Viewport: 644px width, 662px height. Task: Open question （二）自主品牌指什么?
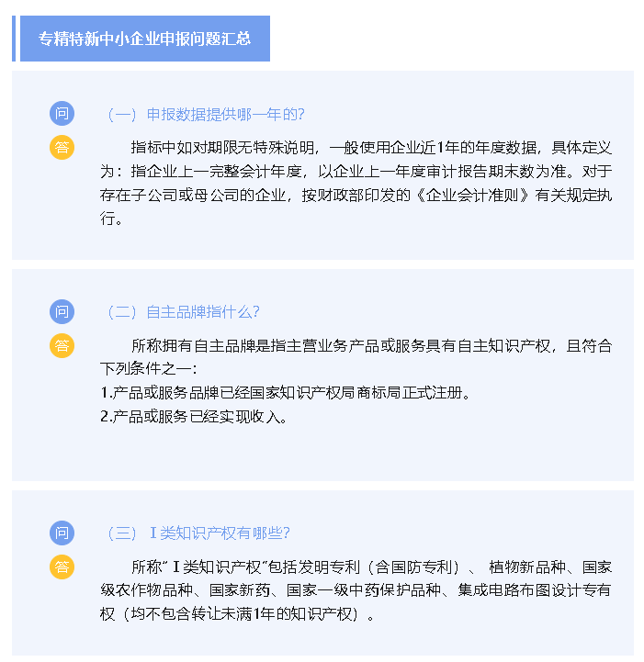point(183,312)
